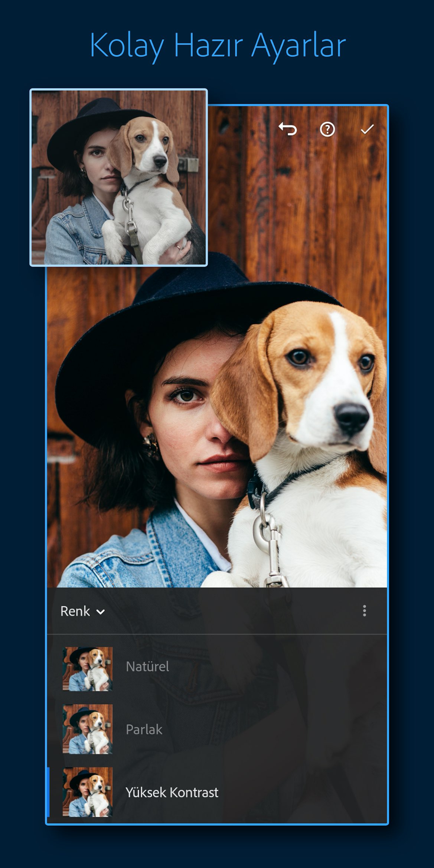This screenshot has width=434, height=868.
Task: Confirm preset with the checkmark icon
Action: click(x=367, y=129)
